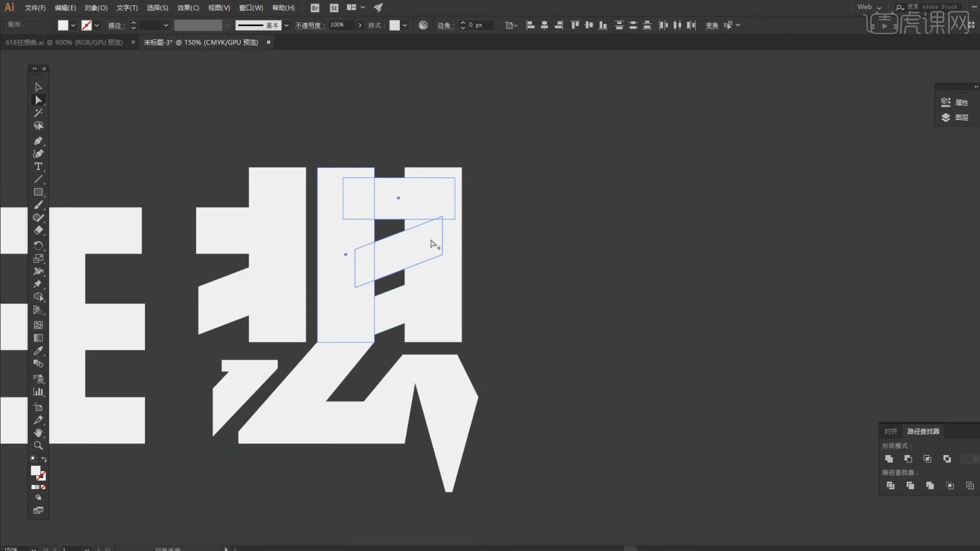Select the Rectangle tool in toolbar

[x=38, y=192]
